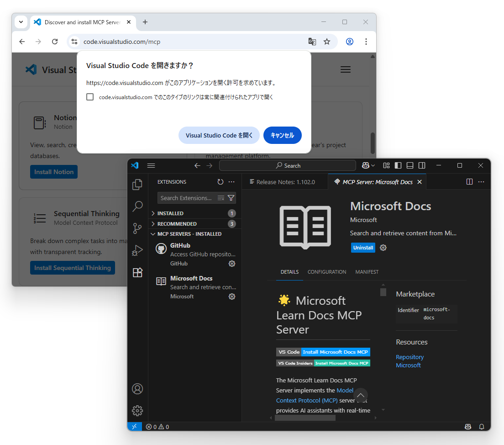504x445 pixels.
Task: Open the Explorer view in the activity bar
Action: pos(137,185)
